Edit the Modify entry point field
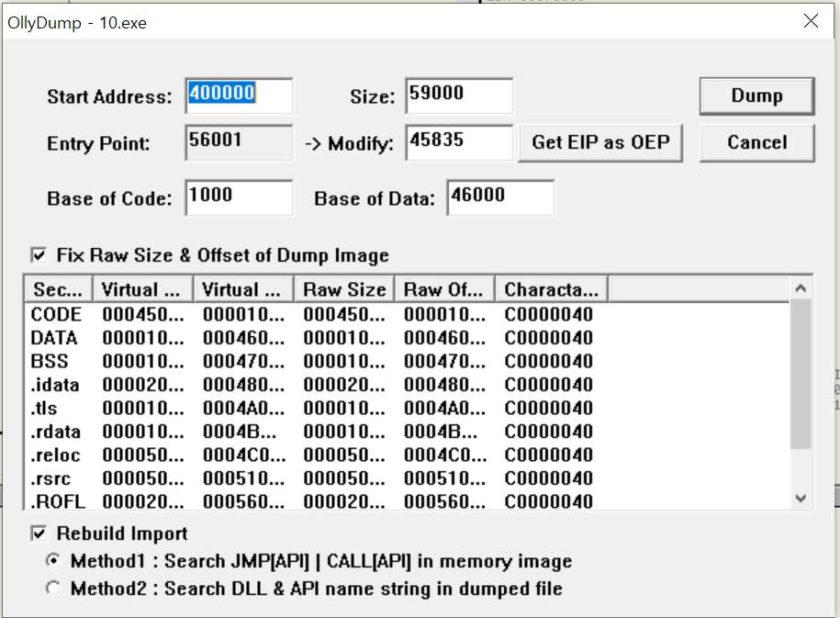Image resolution: width=840 pixels, height=618 pixels. (x=459, y=142)
